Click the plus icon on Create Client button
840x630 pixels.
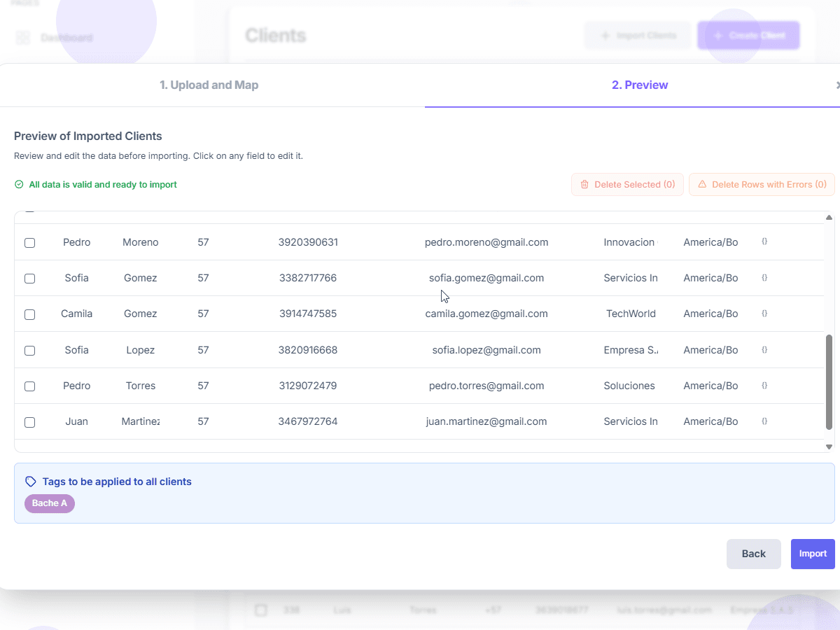point(717,35)
